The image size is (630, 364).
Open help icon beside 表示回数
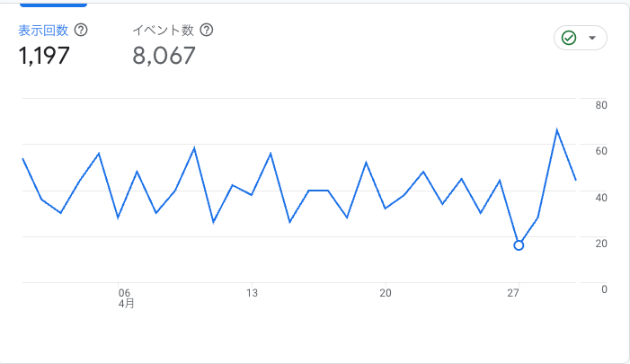click(81, 31)
